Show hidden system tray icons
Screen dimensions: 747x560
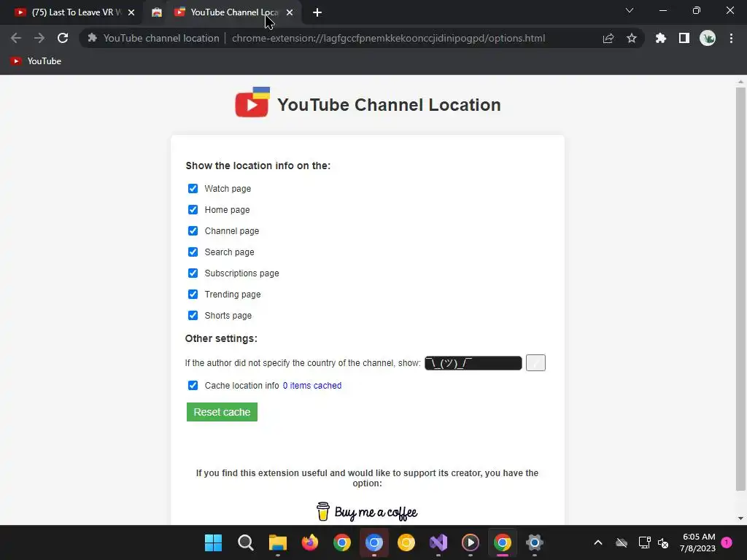(x=598, y=542)
